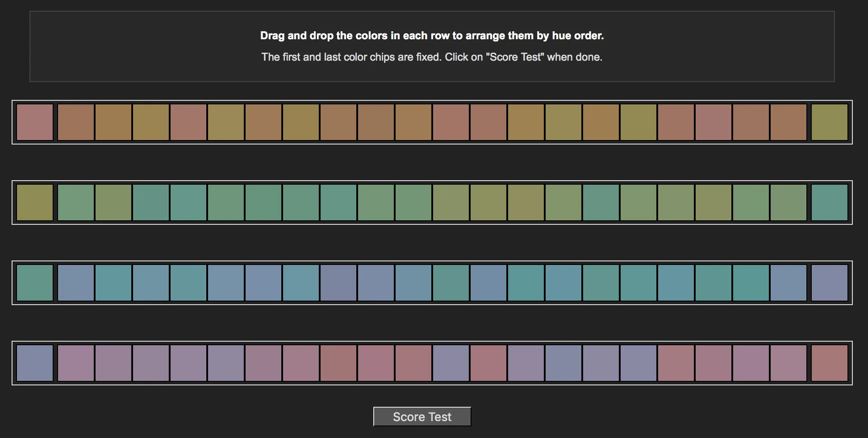The width and height of the screenshot is (868, 438).
Task: Select the fixed pink chip starting the first row
Action: tap(35, 122)
